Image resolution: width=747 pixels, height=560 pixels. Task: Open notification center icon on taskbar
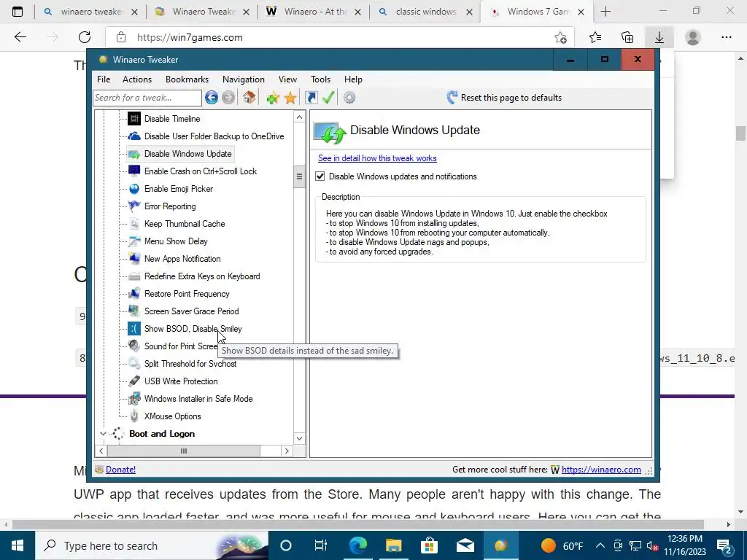(724, 545)
